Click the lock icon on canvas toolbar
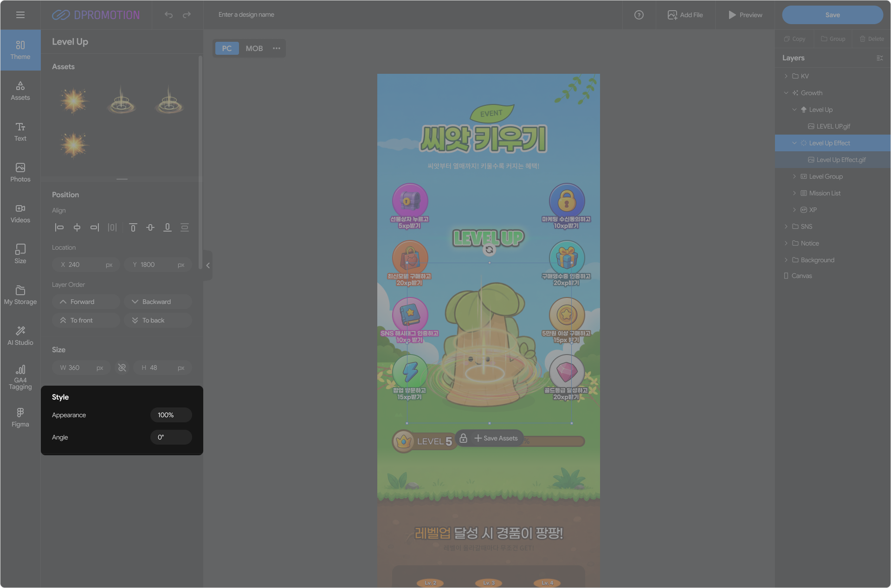891x588 pixels. tap(463, 438)
